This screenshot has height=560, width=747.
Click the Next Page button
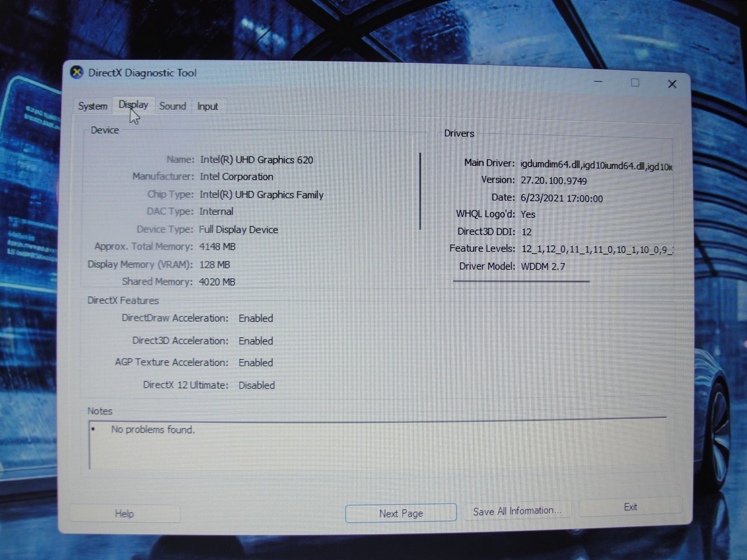tap(401, 513)
